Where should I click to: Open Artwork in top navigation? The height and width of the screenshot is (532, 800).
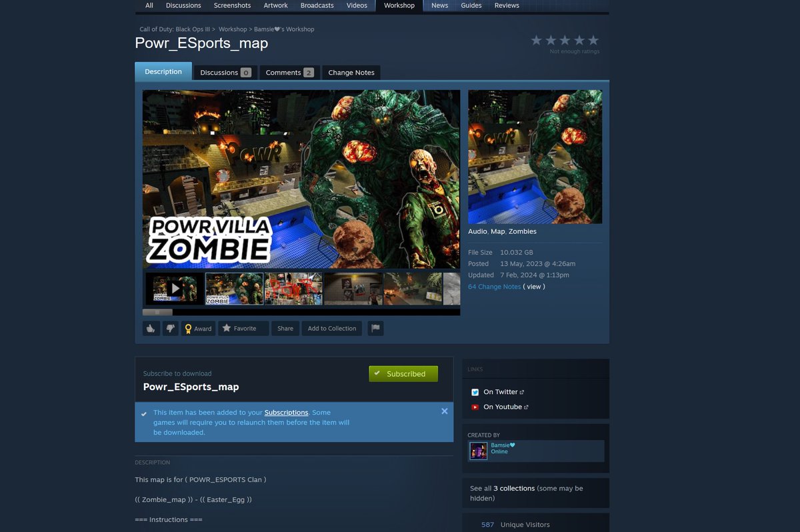[x=275, y=5]
